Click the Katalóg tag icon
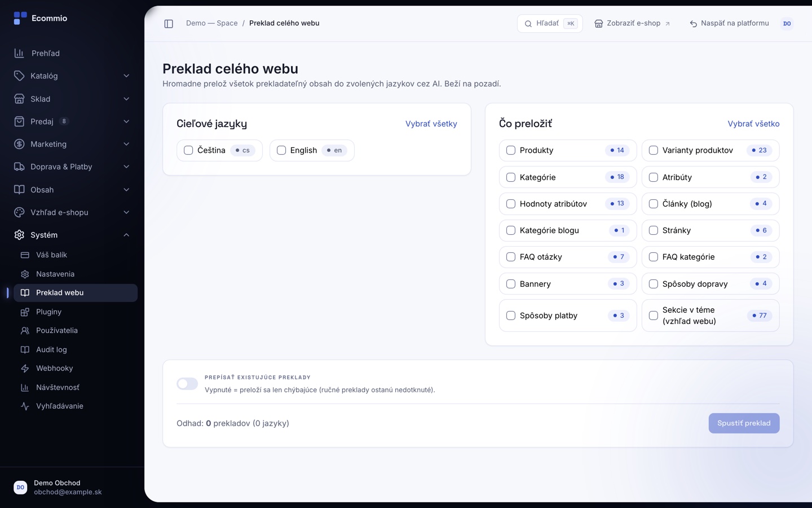Screen dimensions: 812x508 19,76
